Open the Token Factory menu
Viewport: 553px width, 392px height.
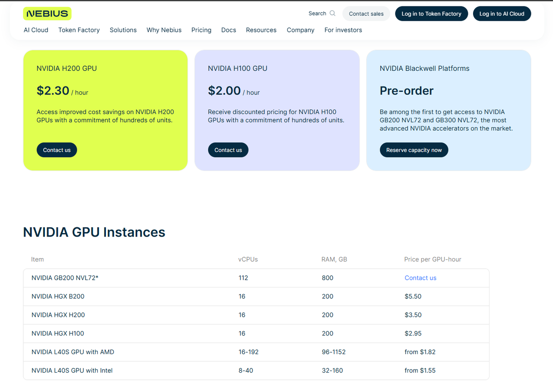(79, 30)
